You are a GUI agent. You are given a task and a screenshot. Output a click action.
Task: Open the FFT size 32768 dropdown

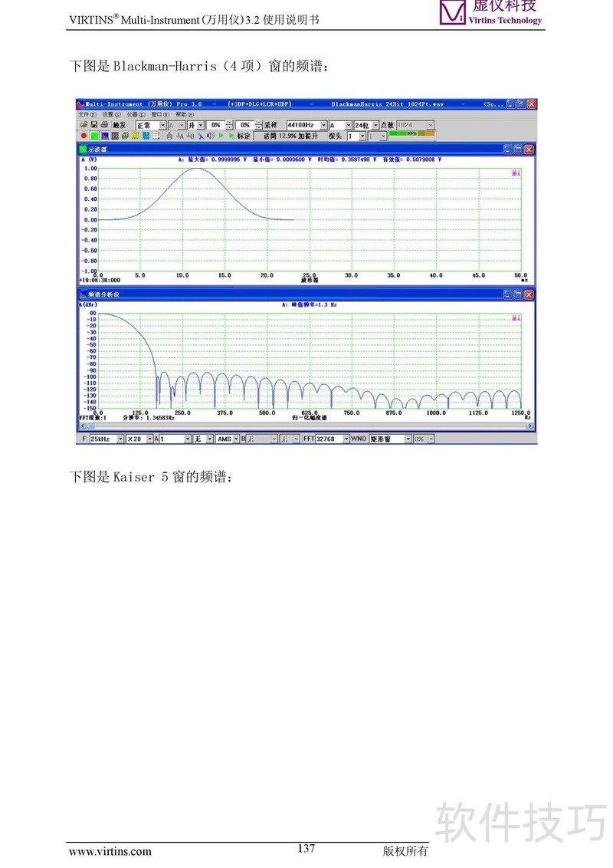tap(346, 439)
